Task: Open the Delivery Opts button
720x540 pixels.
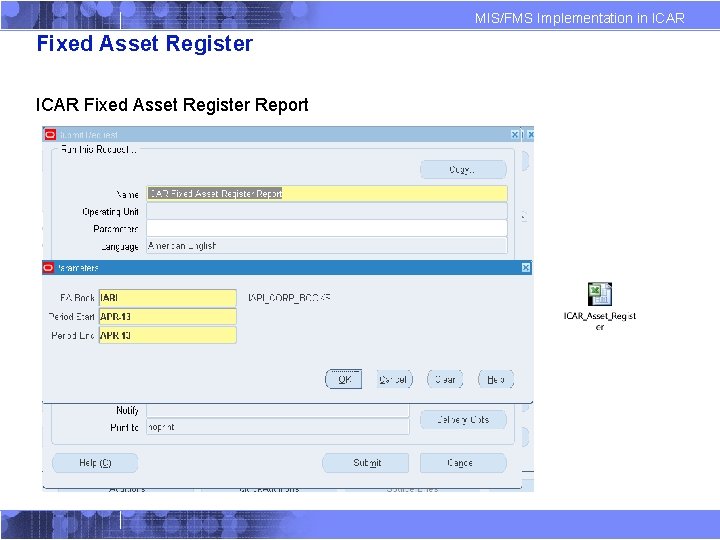Action: point(463,420)
